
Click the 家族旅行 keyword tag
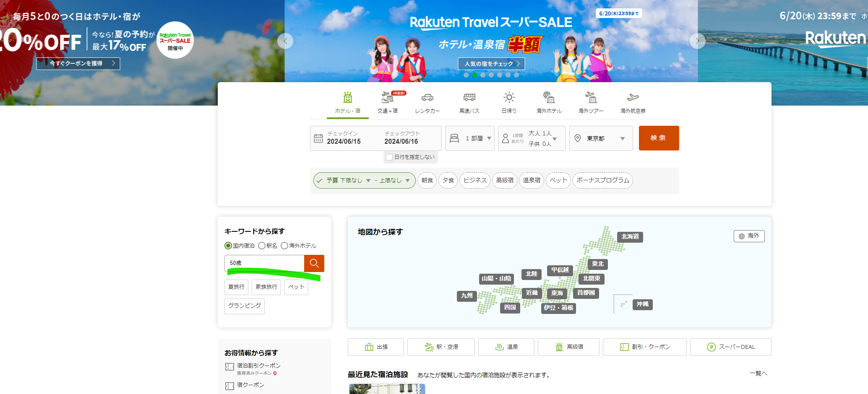[x=266, y=287]
